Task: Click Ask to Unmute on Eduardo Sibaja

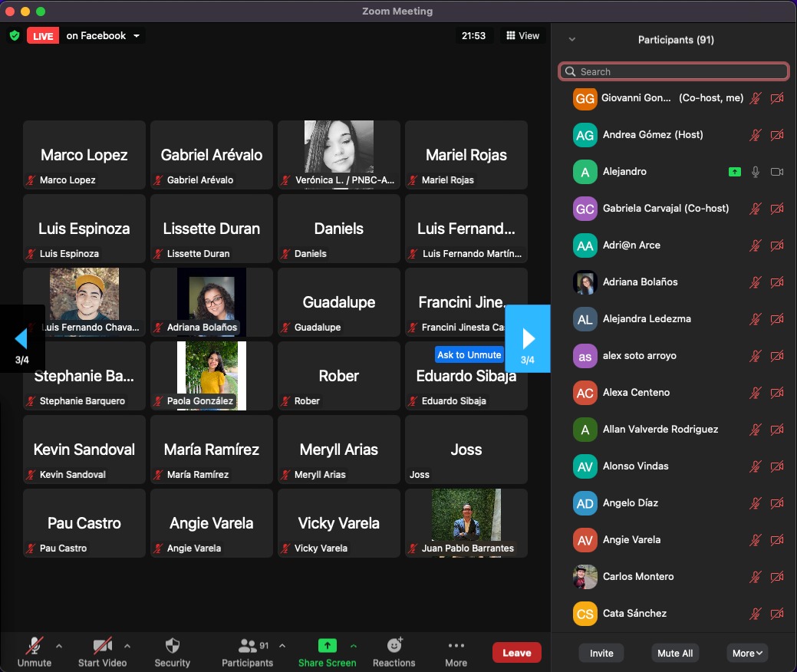Action: click(x=469, y=354)
